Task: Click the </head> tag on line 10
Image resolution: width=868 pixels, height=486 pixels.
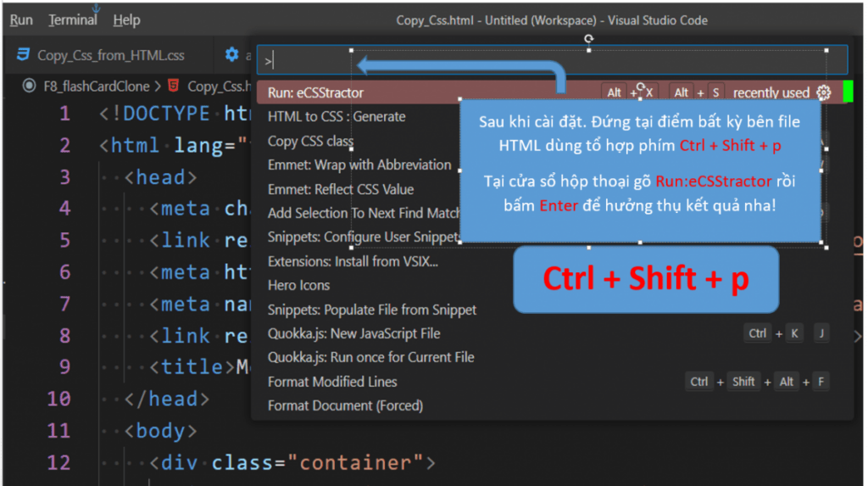Action: click(x=167, y=399)
